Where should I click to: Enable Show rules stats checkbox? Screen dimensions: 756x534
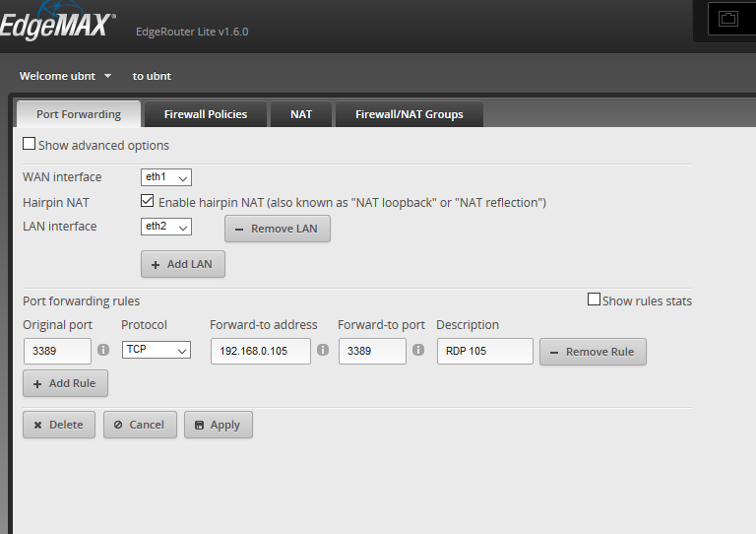pyautogui.click(x=594, y=300)
